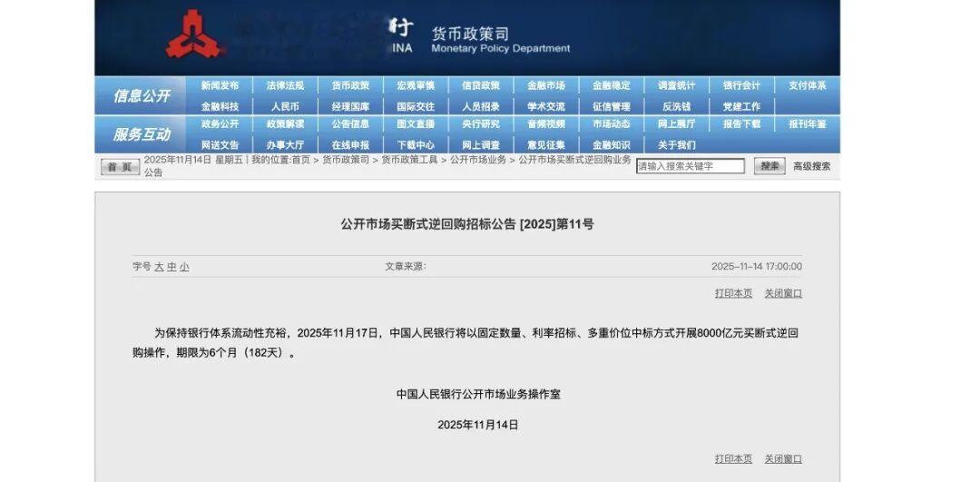Go to 市场动态 navigation item
Image resolution: width=980 pixels, height=482 pixels.
[612, 123]
